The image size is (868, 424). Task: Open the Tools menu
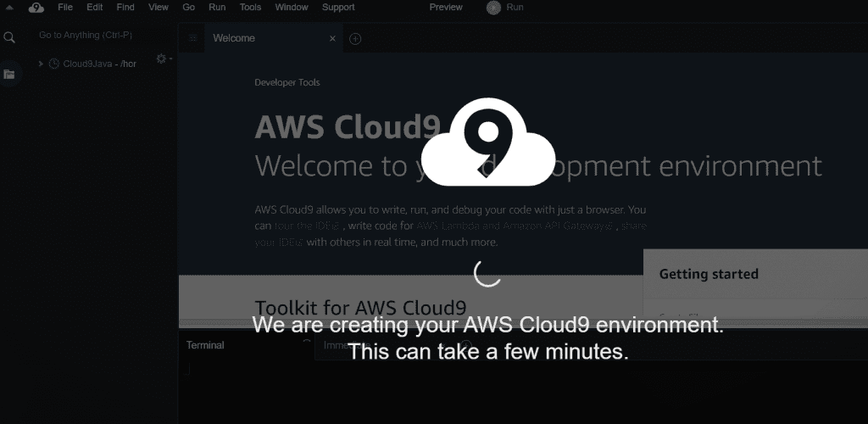(x=250, y=8)
